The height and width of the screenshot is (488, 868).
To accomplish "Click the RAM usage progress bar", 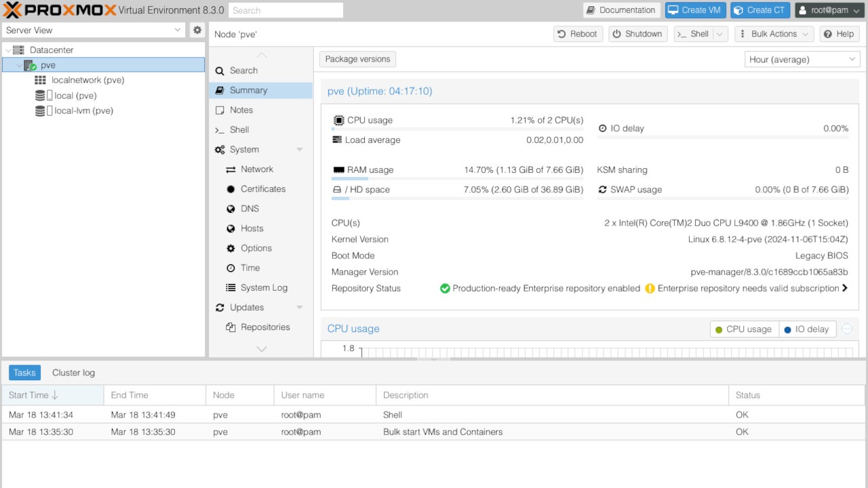I will click(457, 179).
